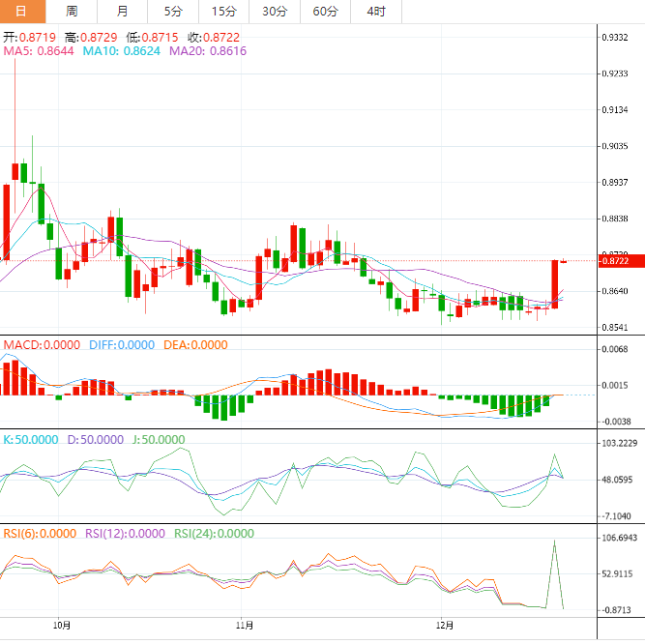Click the DIFF:0.0000 label
This screenshot has height=644, width=645.
(x=122, y=344)
